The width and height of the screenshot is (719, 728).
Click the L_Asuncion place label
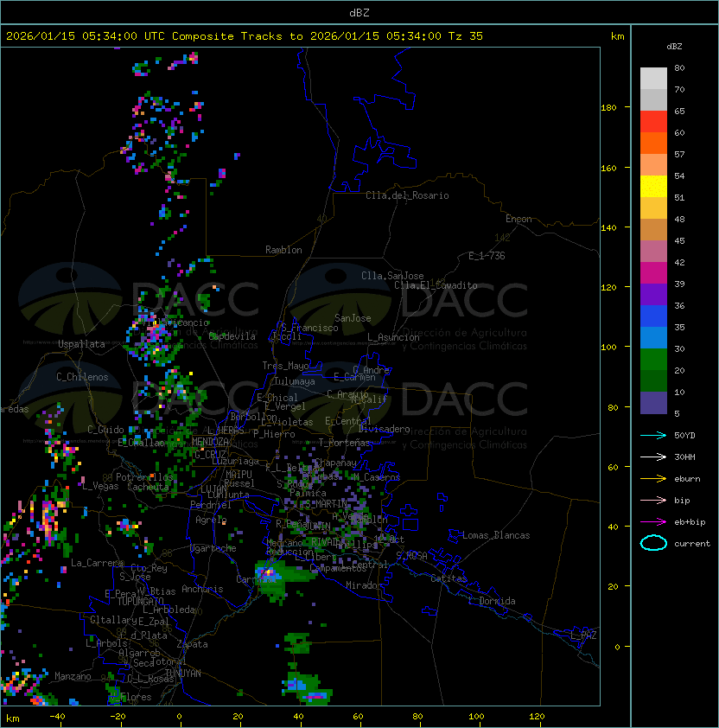pos(393,337)
